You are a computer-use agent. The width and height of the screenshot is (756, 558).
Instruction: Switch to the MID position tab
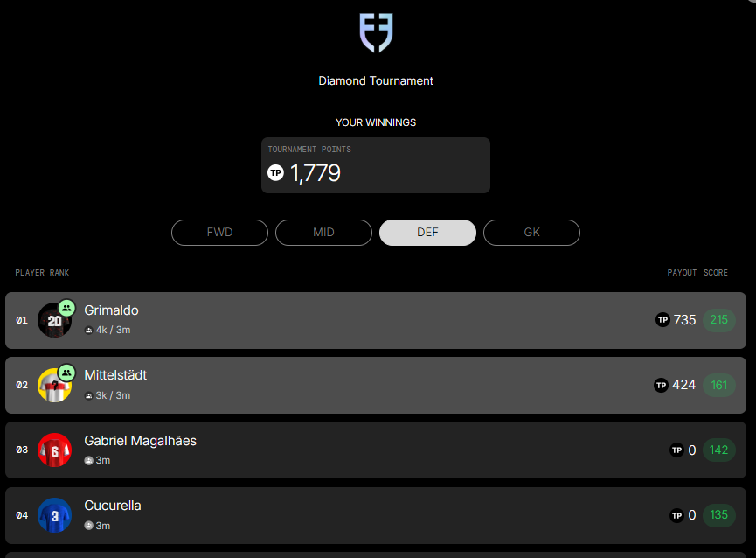click(x=323, y=233)
